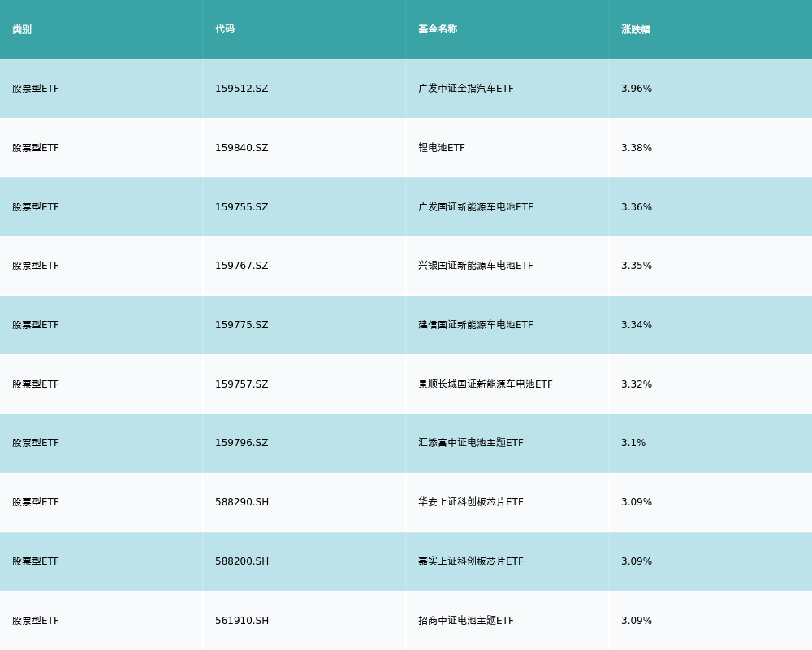Click 股票型ETF in the 159767.SZ row

coord(36,266)
